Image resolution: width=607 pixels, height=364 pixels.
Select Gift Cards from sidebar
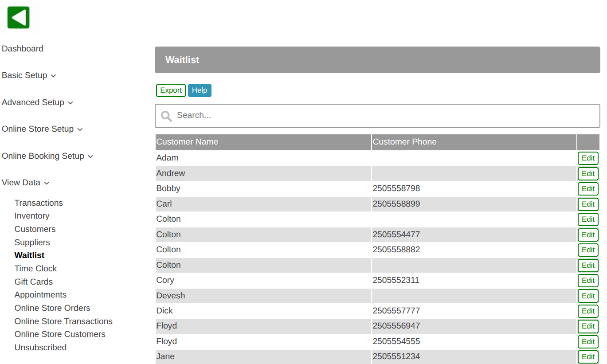click(x=33, y=282)
